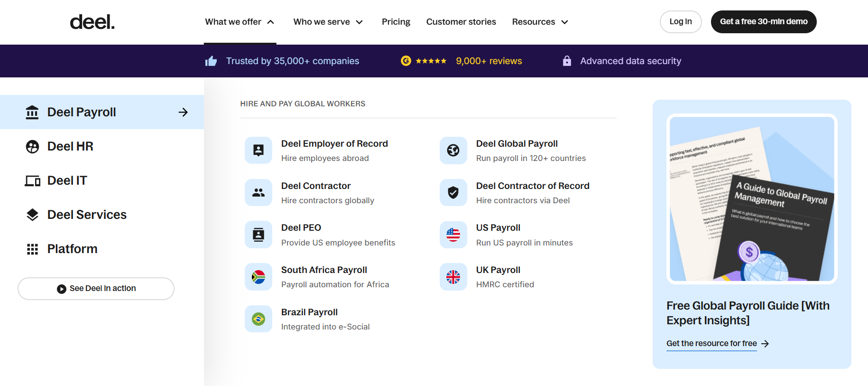Open the US Payroll link

coord(498,227)
